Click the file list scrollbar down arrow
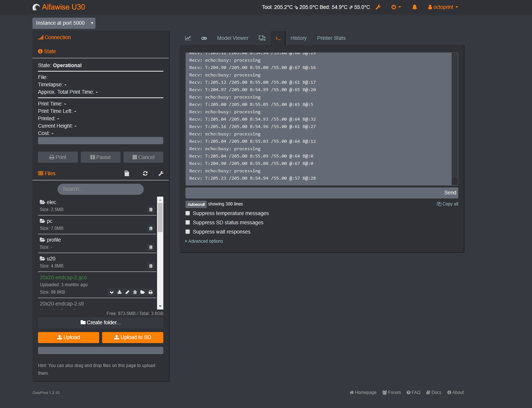 click(x=160, y=306)
